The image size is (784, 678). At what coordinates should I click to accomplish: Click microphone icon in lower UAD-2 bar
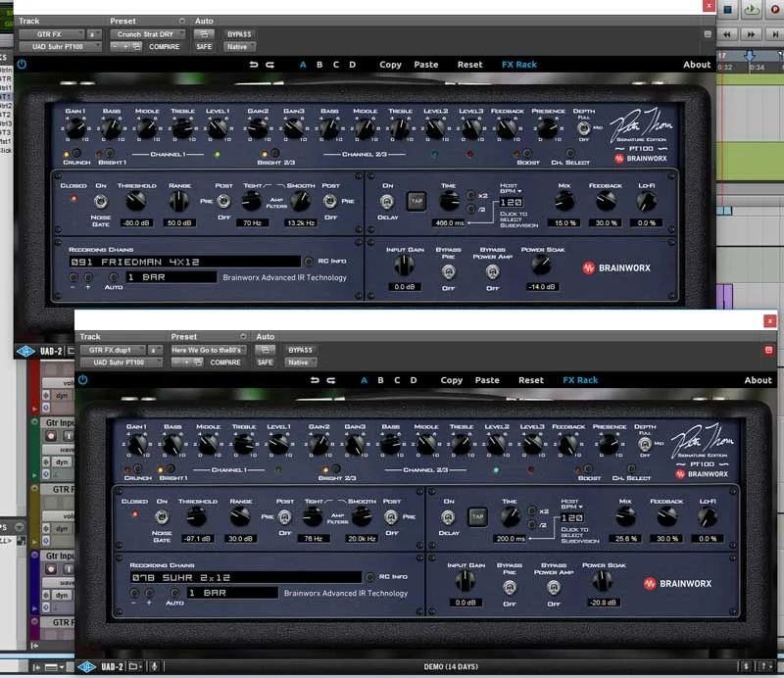click(x=155, y=666)
